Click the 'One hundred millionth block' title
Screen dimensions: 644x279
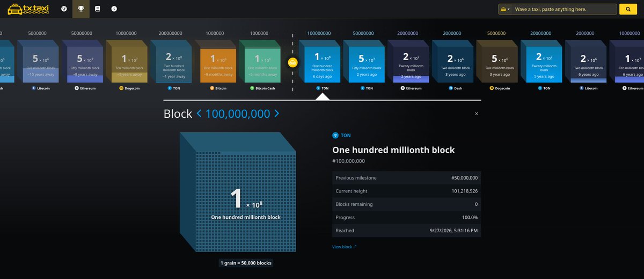393,150
